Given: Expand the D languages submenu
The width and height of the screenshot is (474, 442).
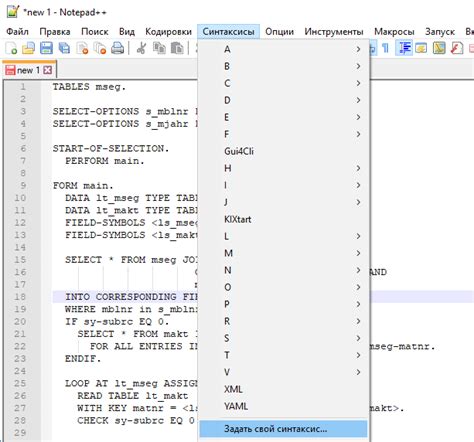Looking at the screenshot, I should click(x=283, y=100).
